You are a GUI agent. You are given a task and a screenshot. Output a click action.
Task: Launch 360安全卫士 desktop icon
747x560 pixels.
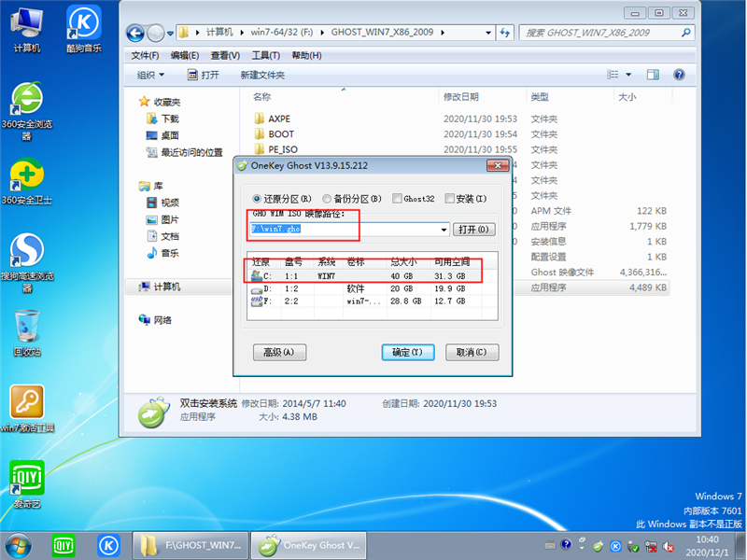25,173
